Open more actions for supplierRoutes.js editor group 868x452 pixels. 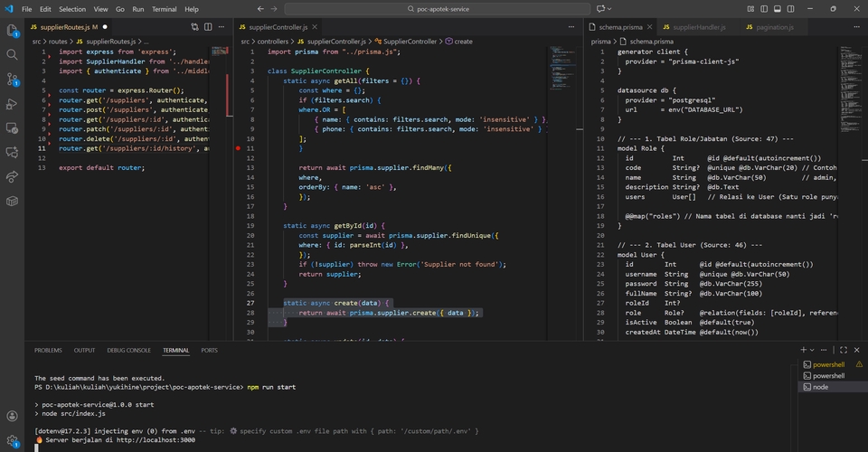click(222, 26)
